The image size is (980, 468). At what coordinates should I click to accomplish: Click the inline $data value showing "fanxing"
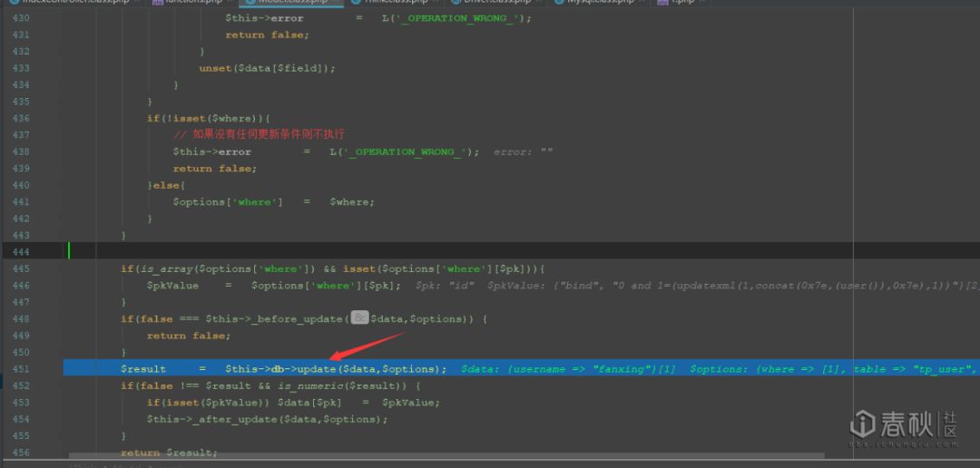point(568,369)
